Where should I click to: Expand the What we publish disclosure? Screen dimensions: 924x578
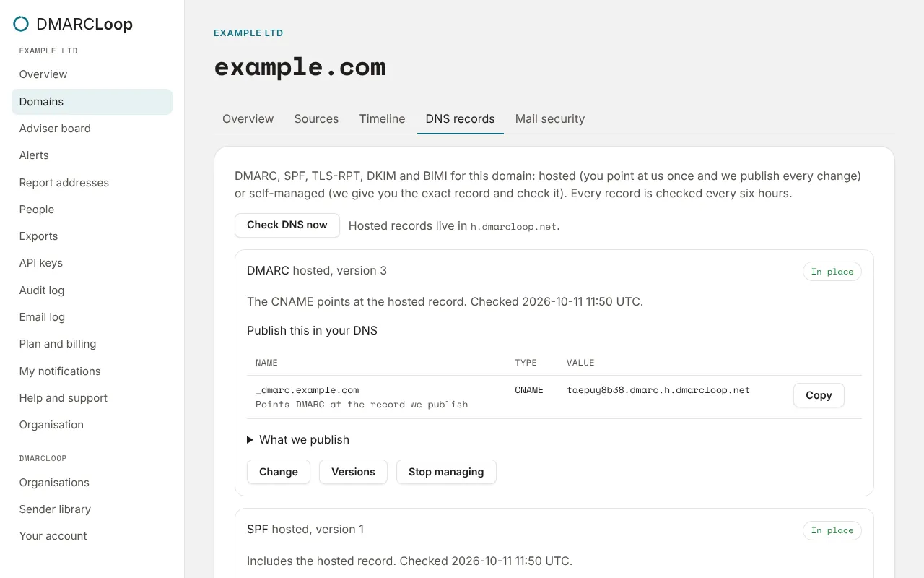(298, 439)
